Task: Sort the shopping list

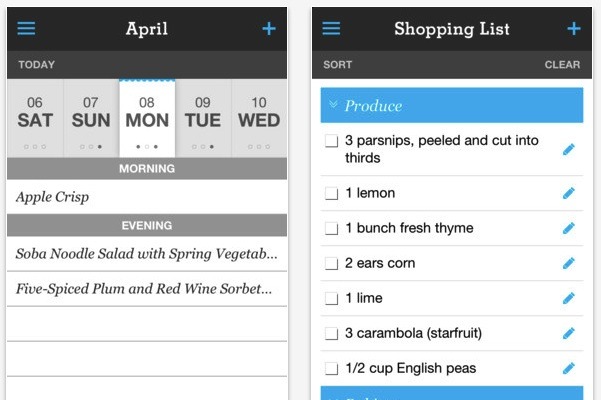Action: tap(337, 65)
